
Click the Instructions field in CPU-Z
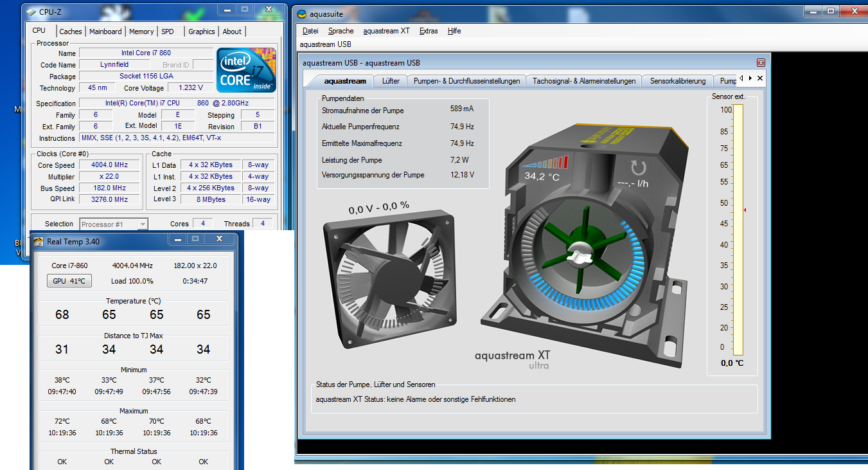tap(177, 138)
